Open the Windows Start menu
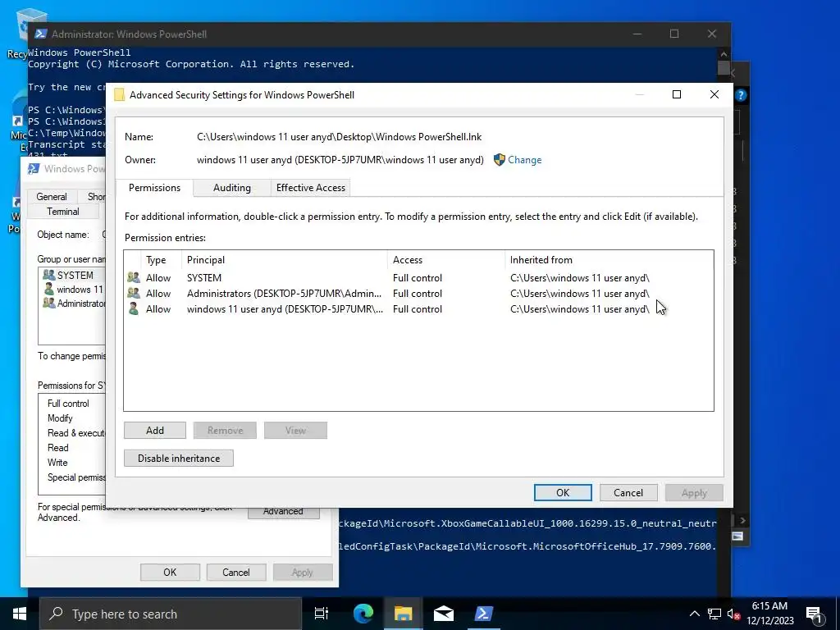This screenshot has width=840, height=630. coord(20,614)
